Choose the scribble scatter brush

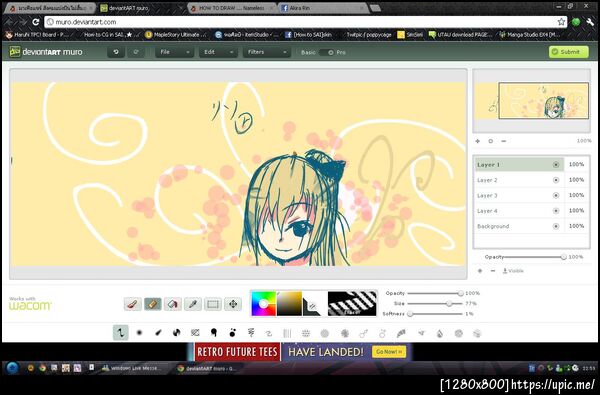pyautogui.click(x=251, y=333)
